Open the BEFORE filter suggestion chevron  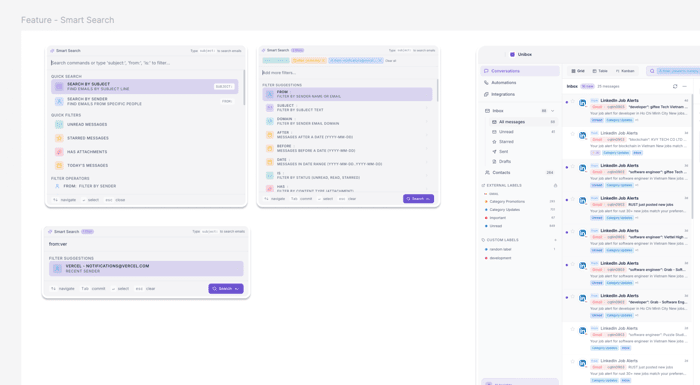coord(427,148)
